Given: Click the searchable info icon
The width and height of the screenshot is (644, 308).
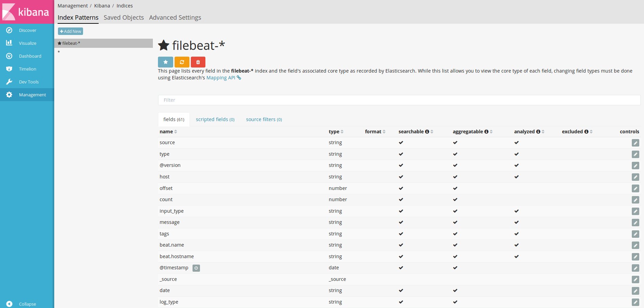Looking at the screenshot, I should tap(427, 132).
